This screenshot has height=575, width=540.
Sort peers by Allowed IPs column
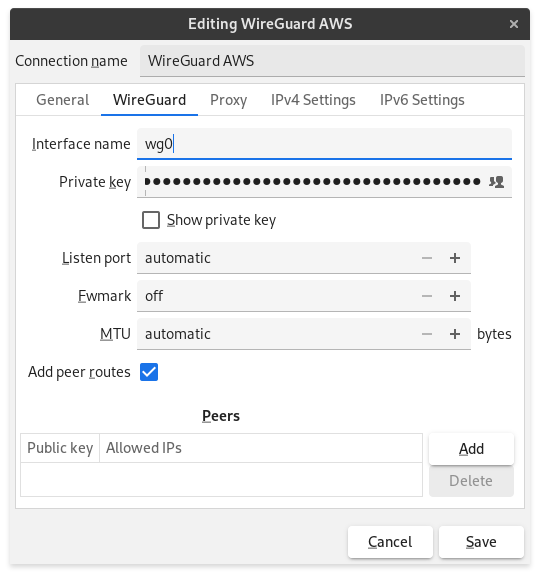pos(261,448)
